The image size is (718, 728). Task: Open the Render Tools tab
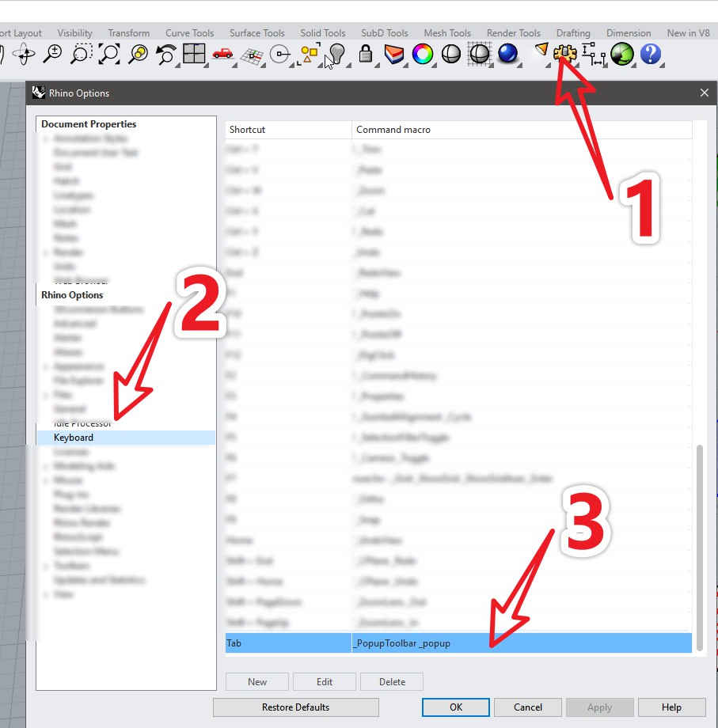point(514,33)
